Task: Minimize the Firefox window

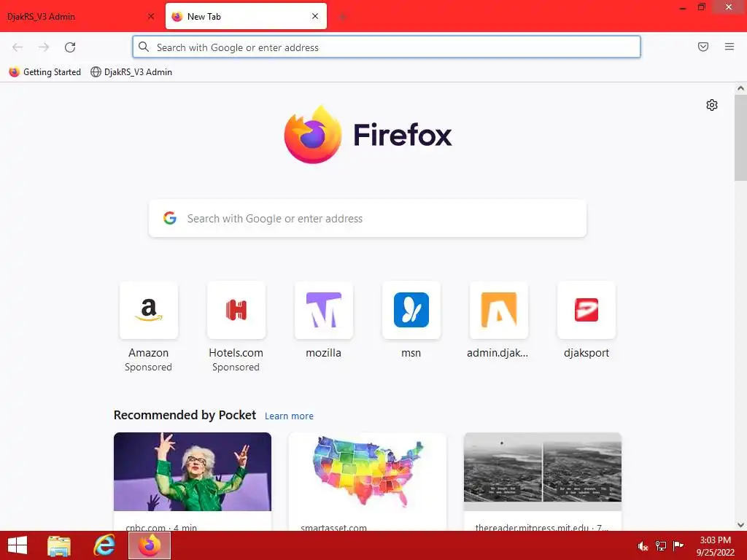Action: pyautogui.click(x=683, y=7)
